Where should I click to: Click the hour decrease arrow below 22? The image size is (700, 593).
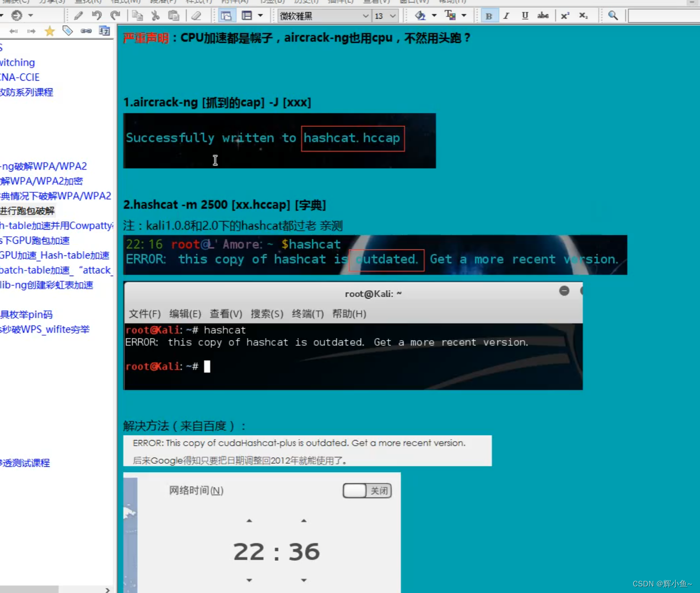click(249, 580)
